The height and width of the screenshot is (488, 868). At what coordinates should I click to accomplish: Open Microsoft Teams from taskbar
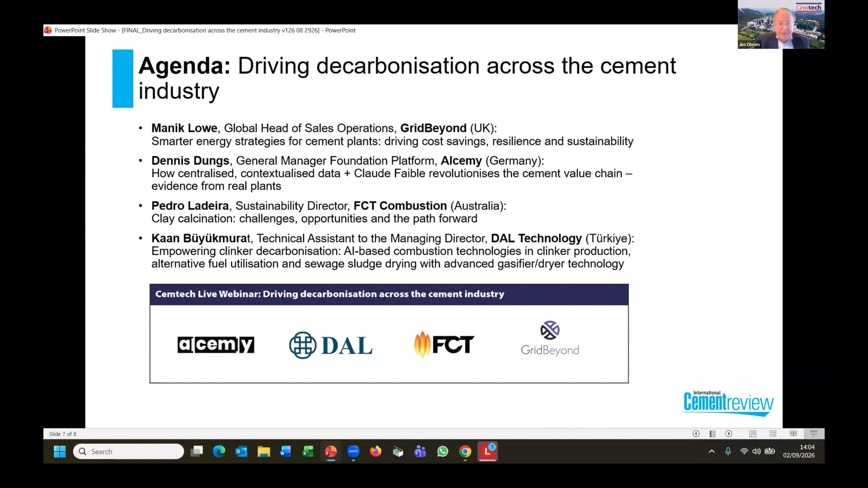click(420, 451)
